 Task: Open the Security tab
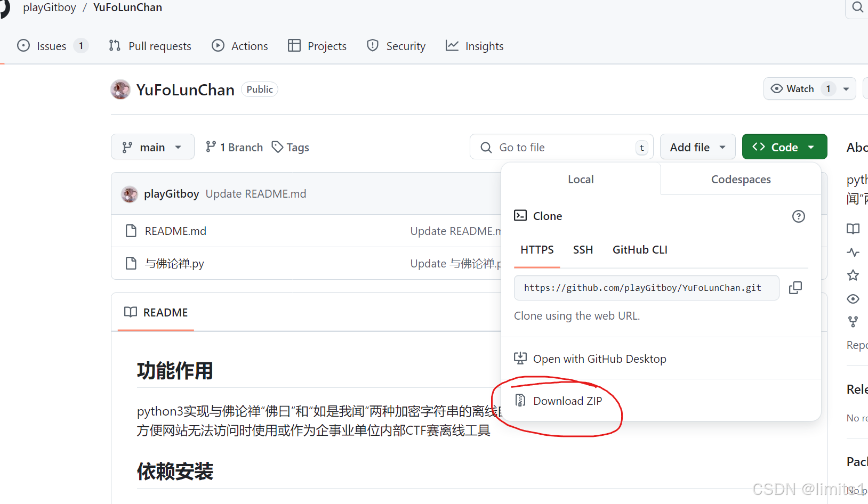[x=396, y=46]
